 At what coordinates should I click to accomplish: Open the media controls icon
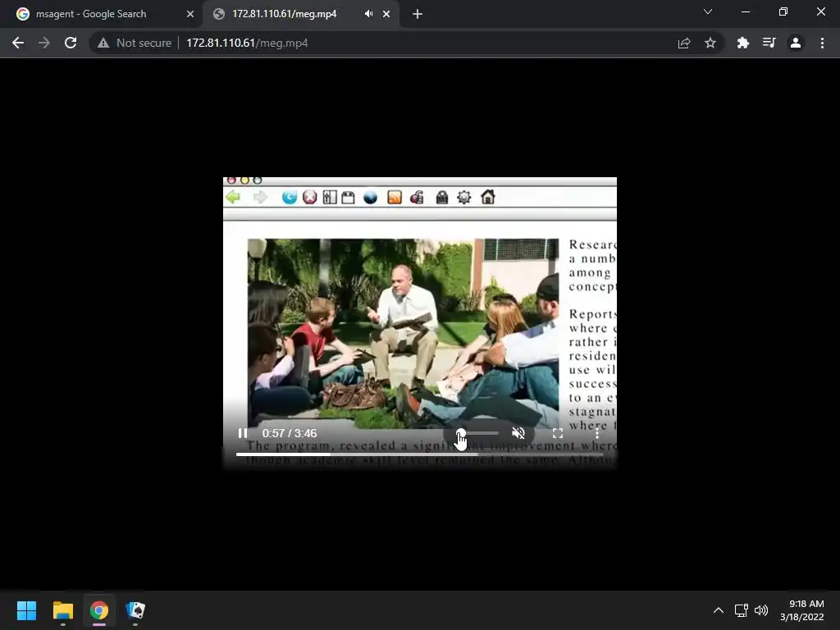click(x=769, y=43)
